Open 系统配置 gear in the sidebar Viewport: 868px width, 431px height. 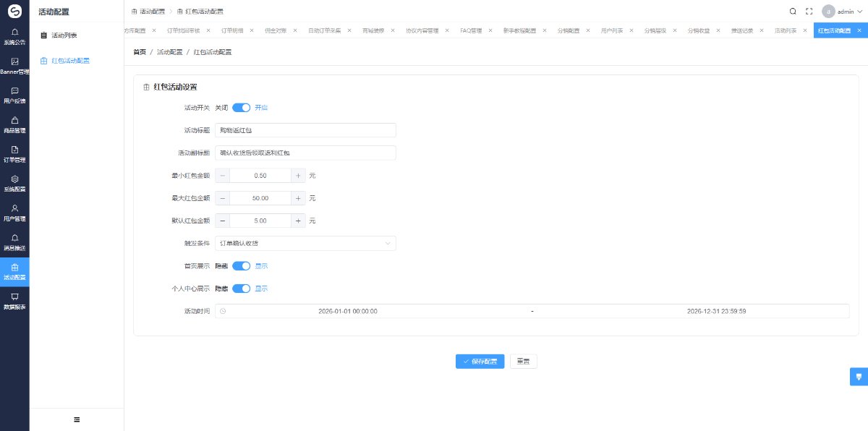[x=14, y=183]
